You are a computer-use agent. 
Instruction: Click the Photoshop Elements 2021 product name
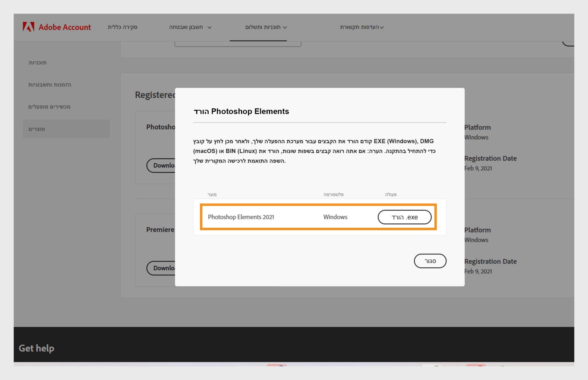[241, 217]
